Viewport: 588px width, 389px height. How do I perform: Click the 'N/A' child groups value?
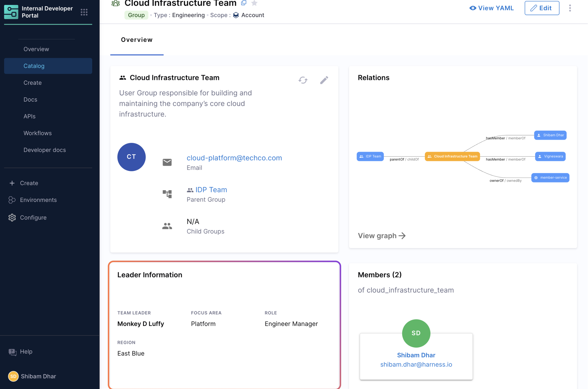click(193, 222)
